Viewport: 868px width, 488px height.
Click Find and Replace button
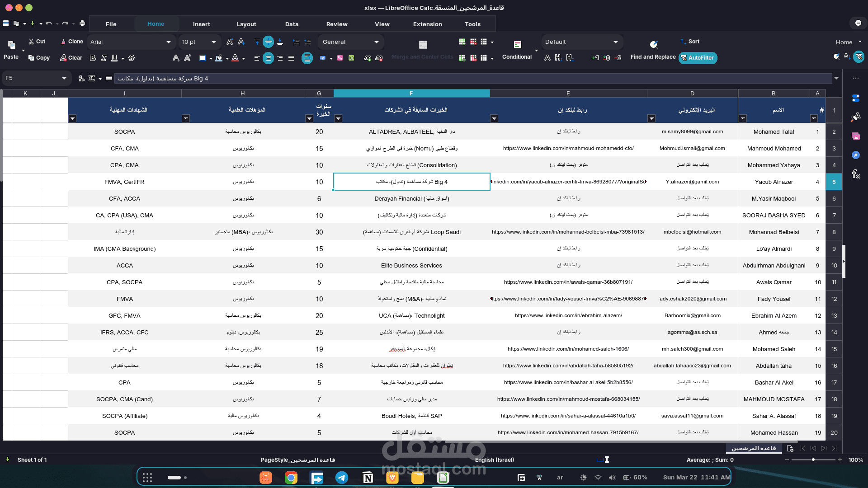[x=653, y=57]
